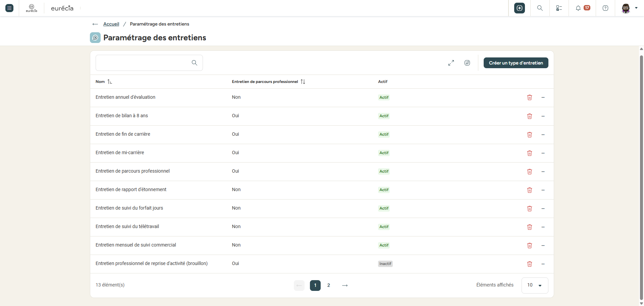Open the notifications bell with 17 badge

[583, 8]
